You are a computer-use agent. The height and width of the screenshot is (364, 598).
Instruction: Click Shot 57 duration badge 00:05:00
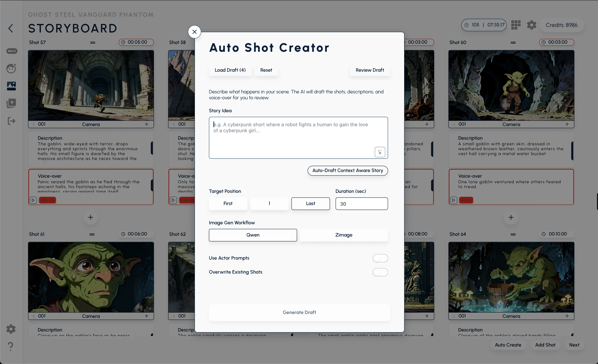coord(136,42)
